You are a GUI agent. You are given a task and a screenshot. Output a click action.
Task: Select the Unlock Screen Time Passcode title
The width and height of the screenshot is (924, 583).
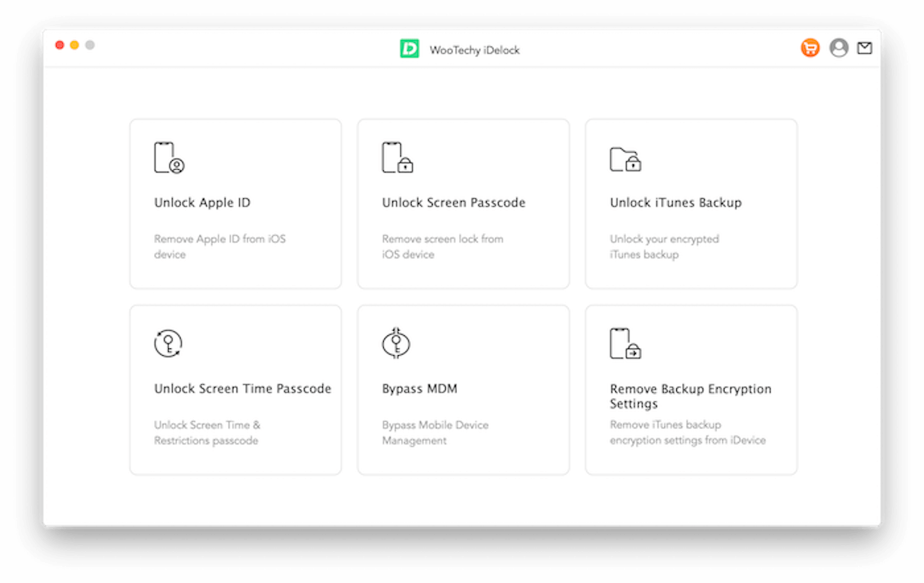pos(243,388)
